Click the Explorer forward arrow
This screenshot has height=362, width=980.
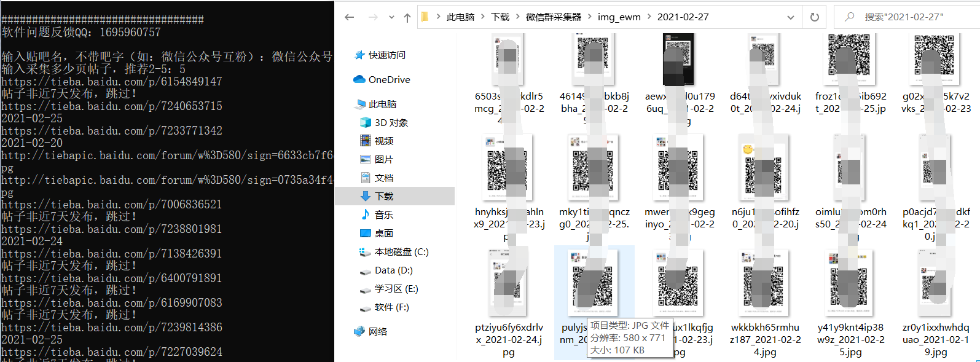coord(372,17)
